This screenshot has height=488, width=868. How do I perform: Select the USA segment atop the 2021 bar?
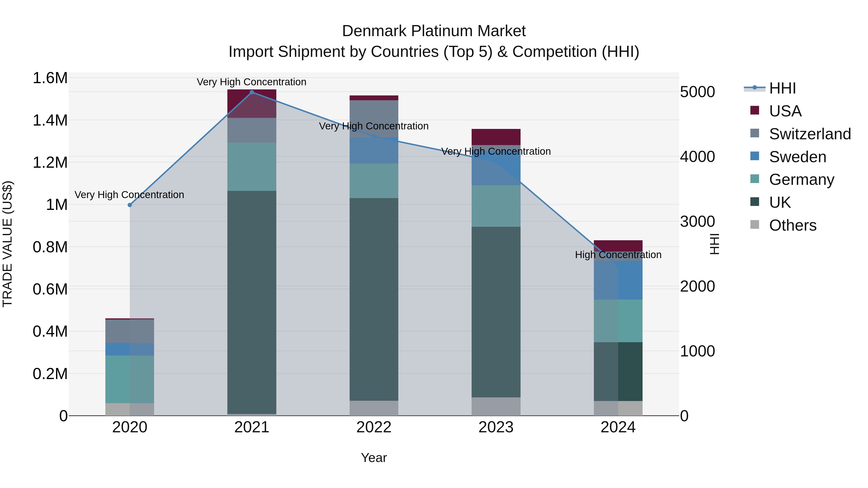pos(252,104)
